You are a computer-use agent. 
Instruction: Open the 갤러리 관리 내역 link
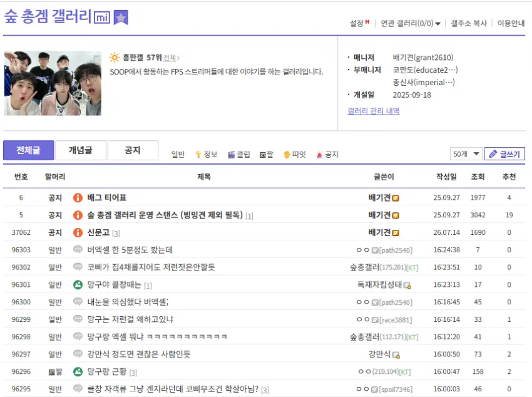[x=373, y=111]
